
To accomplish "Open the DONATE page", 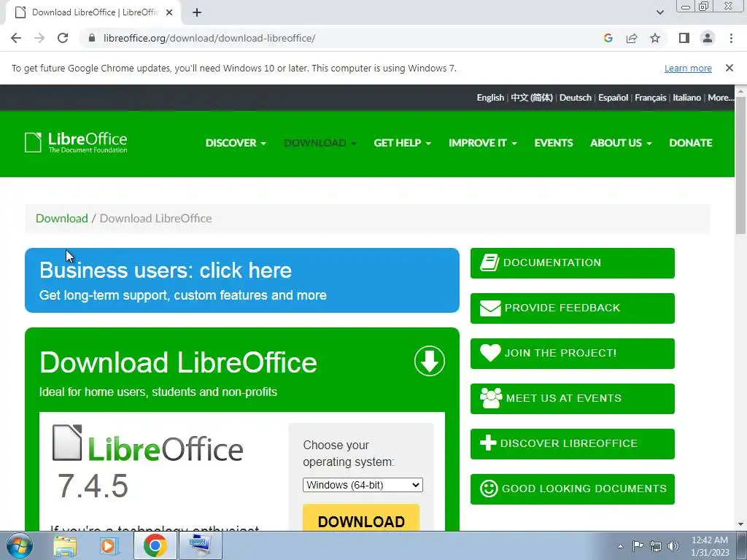I will 690,143.
